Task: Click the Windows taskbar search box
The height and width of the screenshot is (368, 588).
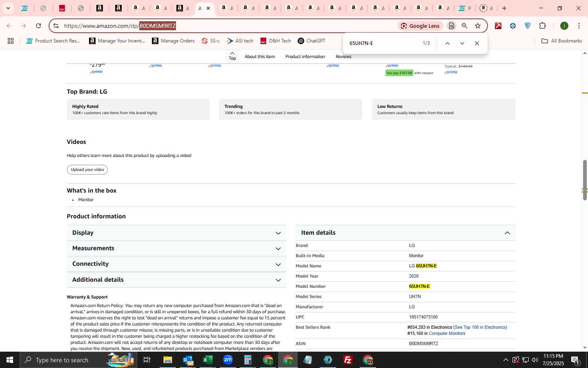Action: click(78, 360)
